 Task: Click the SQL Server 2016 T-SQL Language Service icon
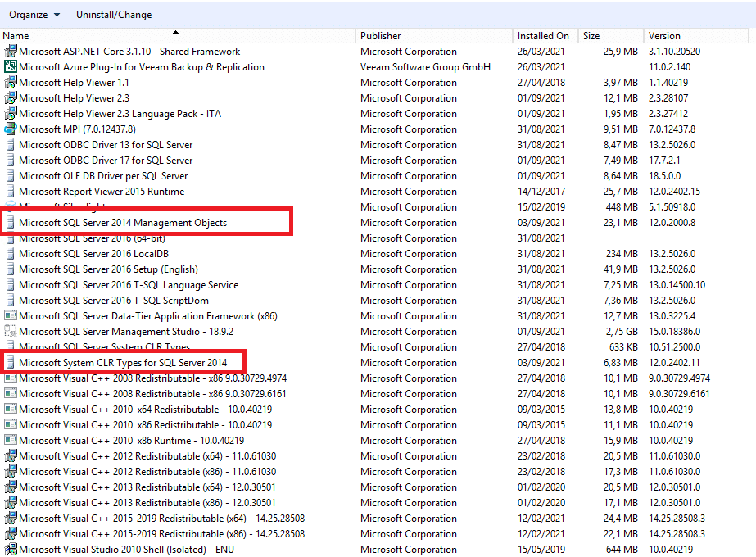coord(10,284)
